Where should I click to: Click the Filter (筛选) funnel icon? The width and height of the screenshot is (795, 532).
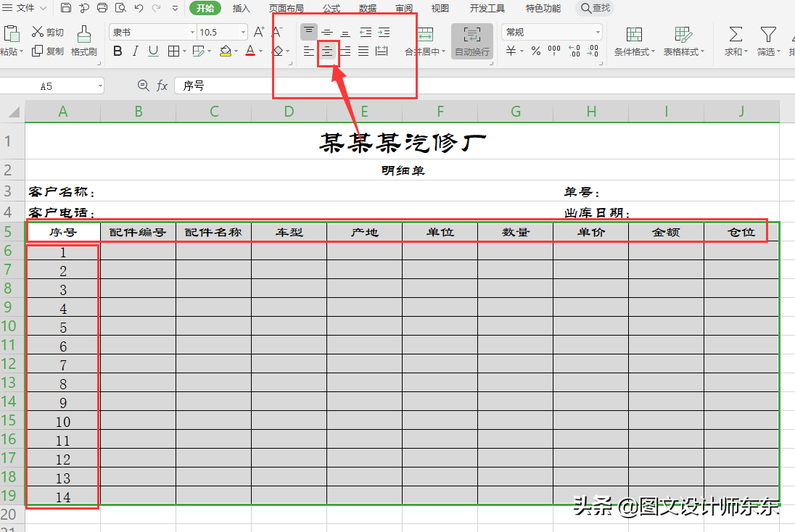[x=768, y=35]
